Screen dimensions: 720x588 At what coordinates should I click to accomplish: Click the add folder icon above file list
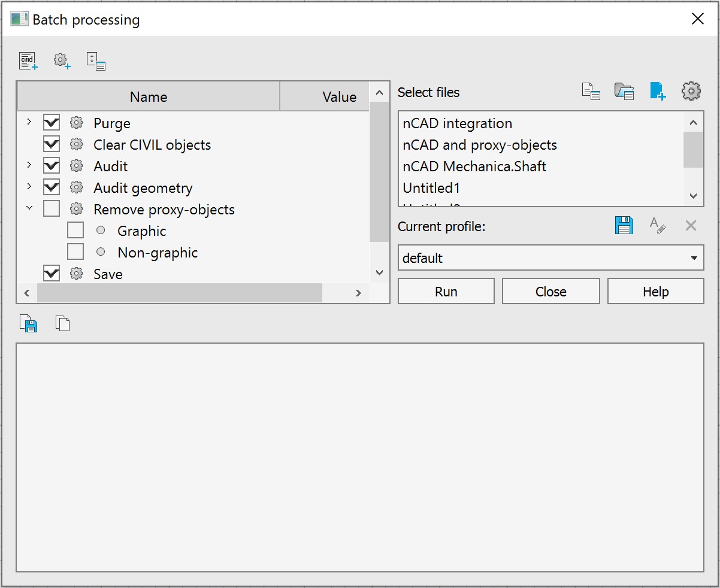(624, 92)
